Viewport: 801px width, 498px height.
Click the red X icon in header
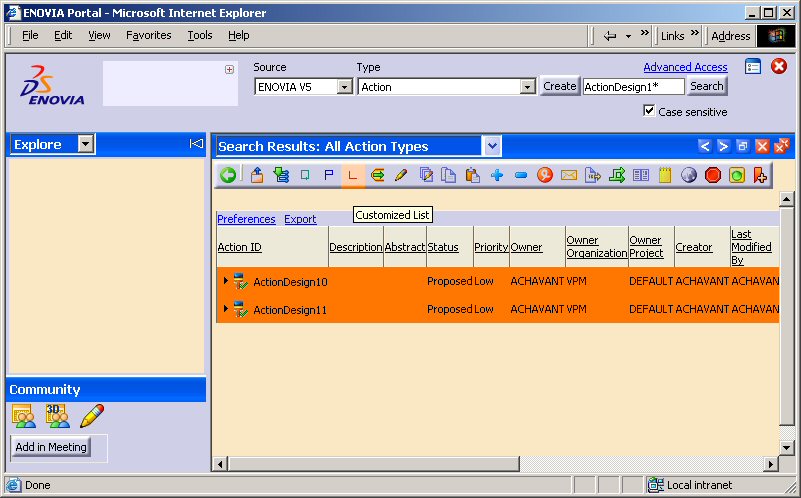click(779, 66)
